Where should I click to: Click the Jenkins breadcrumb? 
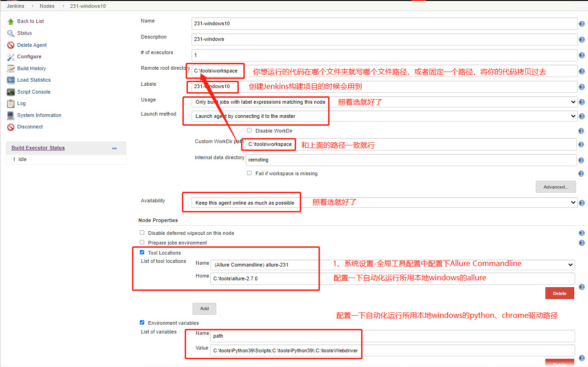[16, 6]
